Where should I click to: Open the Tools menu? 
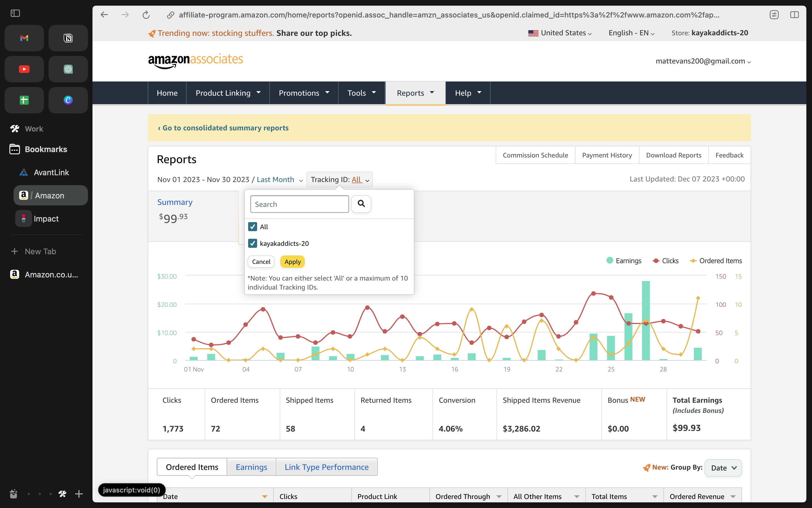pyautogui.click(x=362, y=93)
